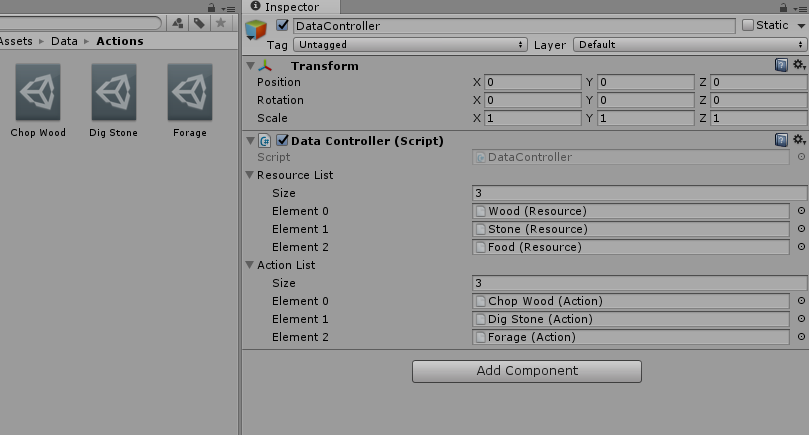Click the Forage asset icon
The image size is (809, 435).
click(x=189, y=92)
